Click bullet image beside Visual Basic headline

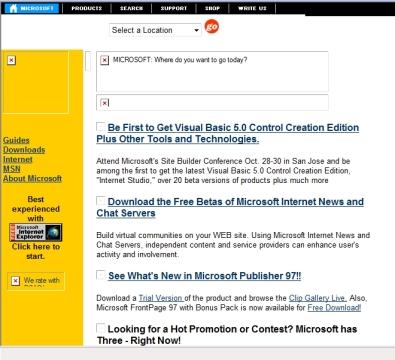click(101, 127)
